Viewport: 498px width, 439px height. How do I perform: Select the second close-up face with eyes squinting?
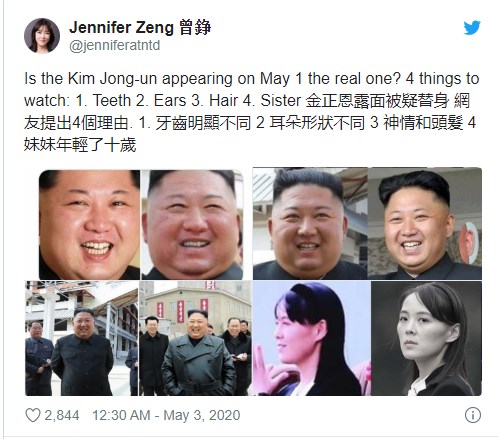point(192,224)
